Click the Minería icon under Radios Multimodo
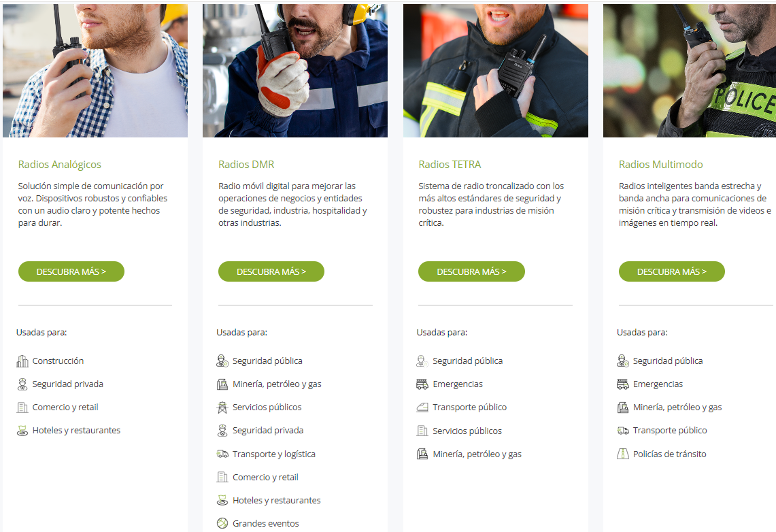776x532 pixels. [x=622, y=408]
